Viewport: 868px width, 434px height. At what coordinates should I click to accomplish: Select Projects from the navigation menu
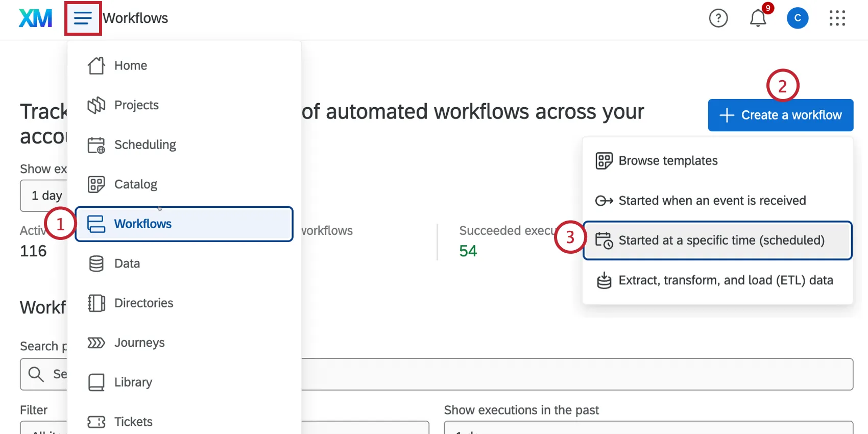tap(136, 105)
